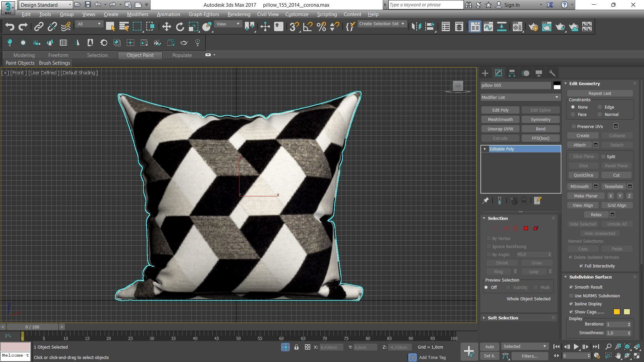This screenshot has width=644, height=362.
Task: Open the Create command panel tab
Action: 485,73
